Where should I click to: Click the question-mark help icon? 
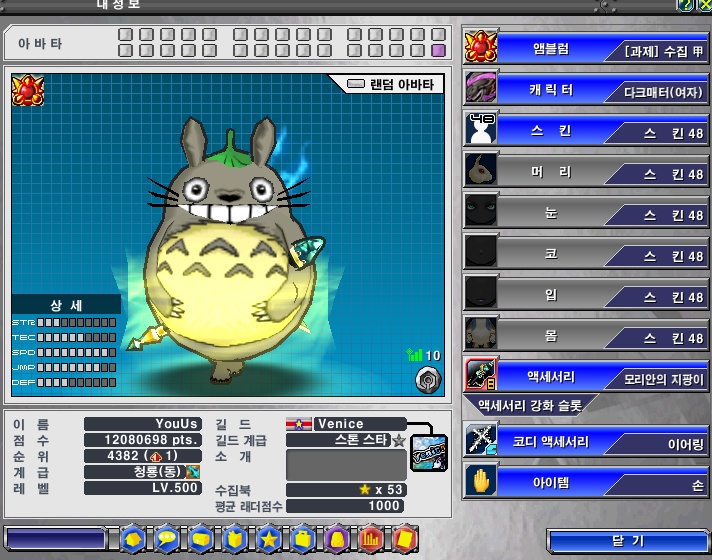[685, 5]
